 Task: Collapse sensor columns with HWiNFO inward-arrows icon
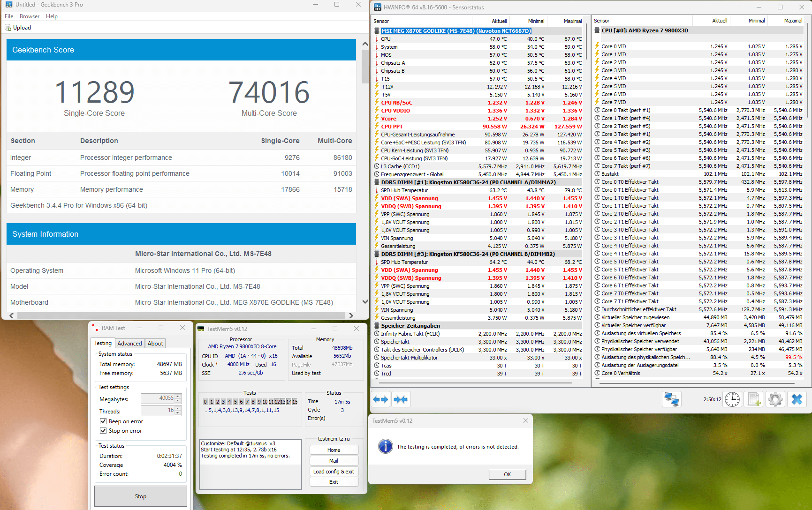(401, 399)
